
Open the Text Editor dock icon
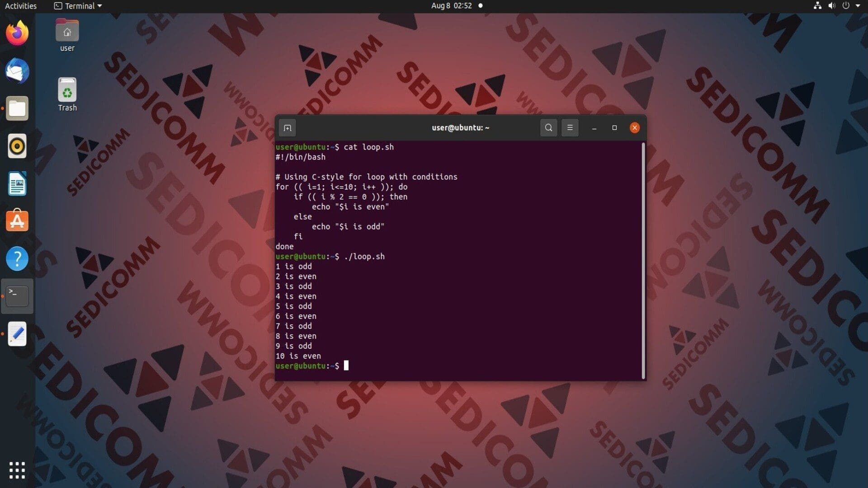[x=17, y=334]
